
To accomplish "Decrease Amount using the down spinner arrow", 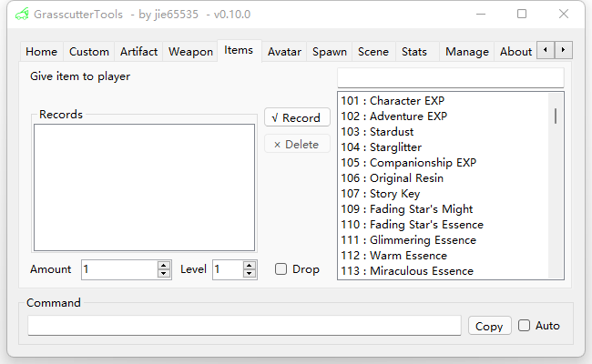I will click(164, 273).
